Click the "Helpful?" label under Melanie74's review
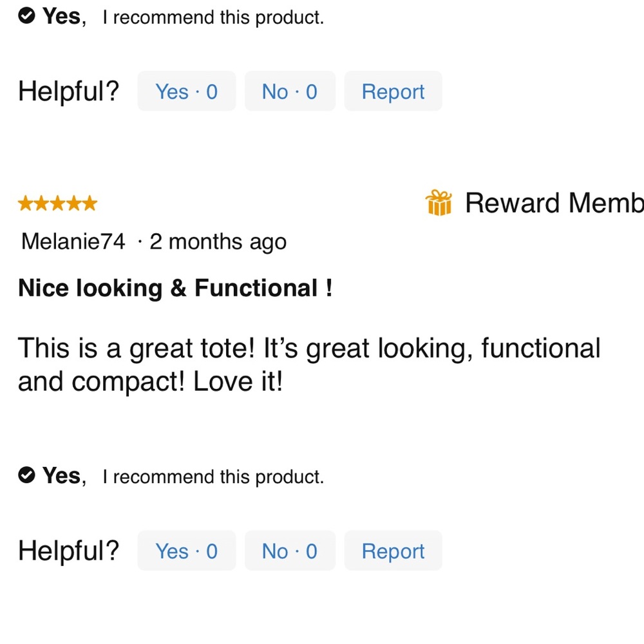Viewport: 644px width, 644px height. (x=69, y=551)
